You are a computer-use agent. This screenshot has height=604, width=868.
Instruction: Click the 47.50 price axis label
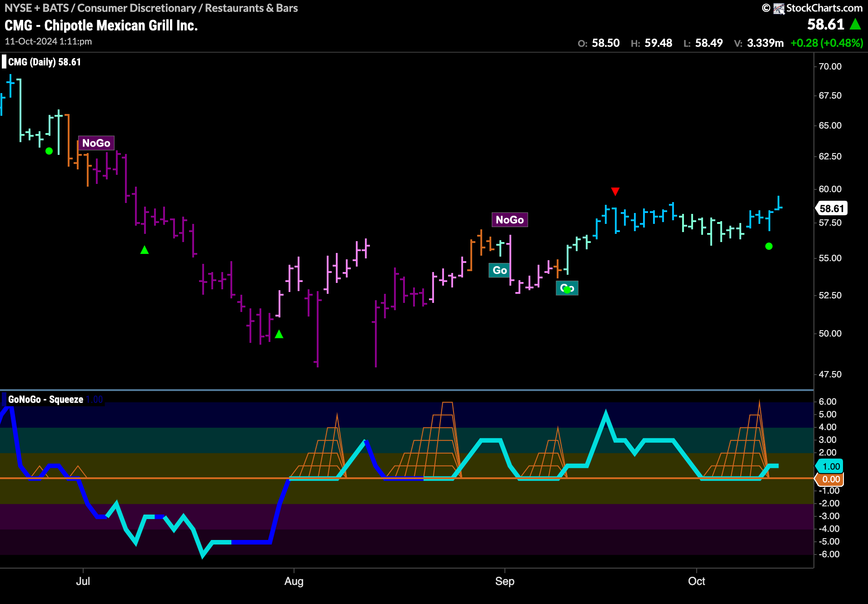pos(830,374)
